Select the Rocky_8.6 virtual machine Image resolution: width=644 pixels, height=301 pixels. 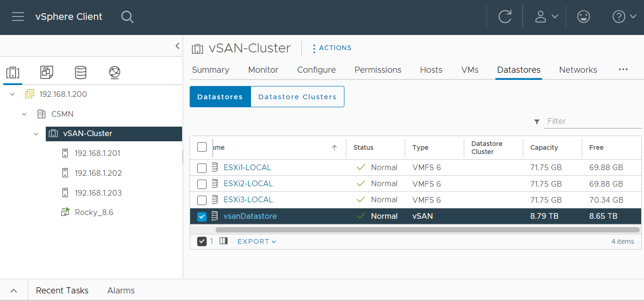point(94,212)
